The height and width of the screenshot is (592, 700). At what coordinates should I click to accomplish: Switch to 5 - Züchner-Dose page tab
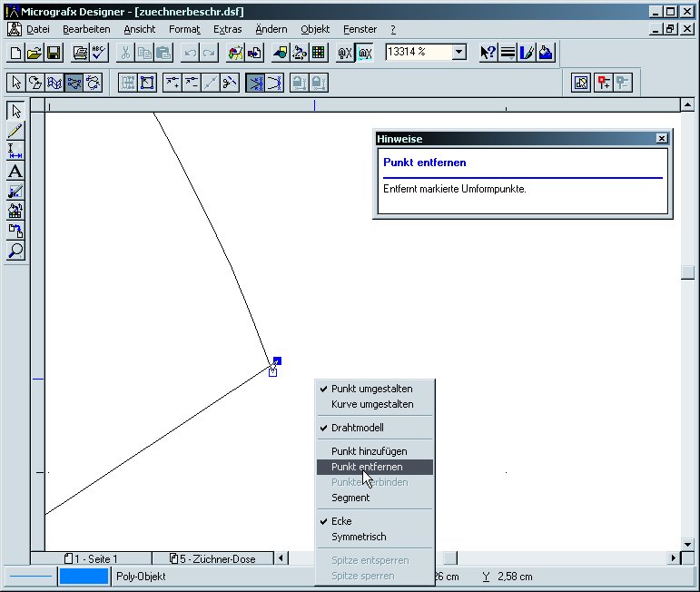pyautogui.click(x=212, y=559)
